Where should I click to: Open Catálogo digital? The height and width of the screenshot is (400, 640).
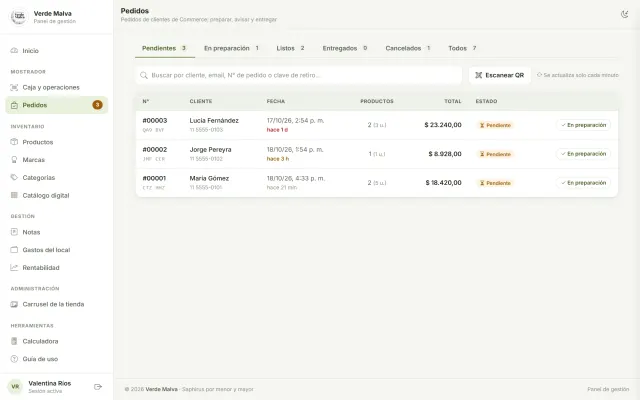click(57, 195)
